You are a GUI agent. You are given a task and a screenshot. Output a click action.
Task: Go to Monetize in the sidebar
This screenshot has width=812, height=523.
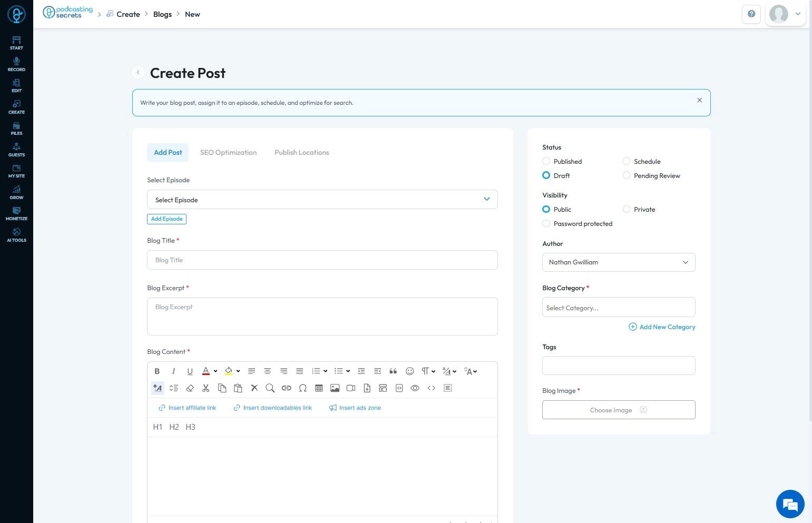pos(16,213)
